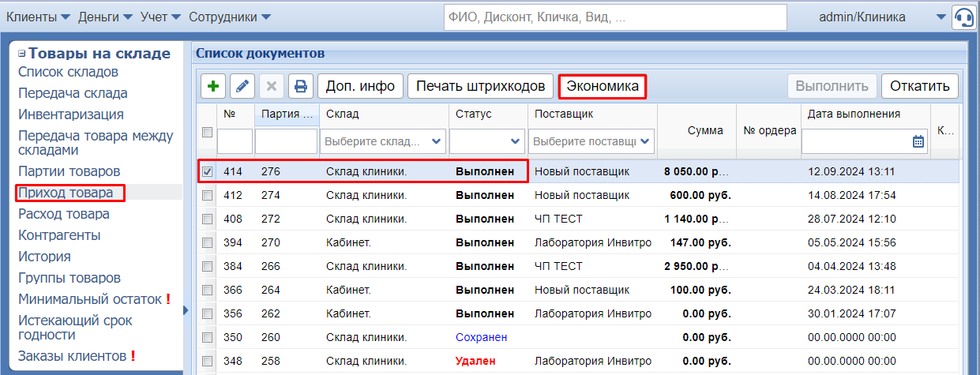Click the grey X delete document icon
The width and height of the screenshot is (980, 375).
[x=272, y=86]
